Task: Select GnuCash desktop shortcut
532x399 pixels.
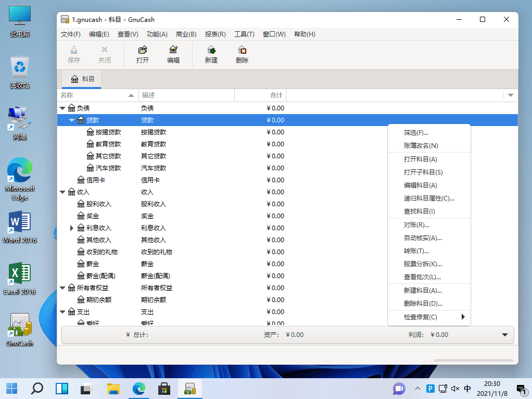Action: click(20, 329)
